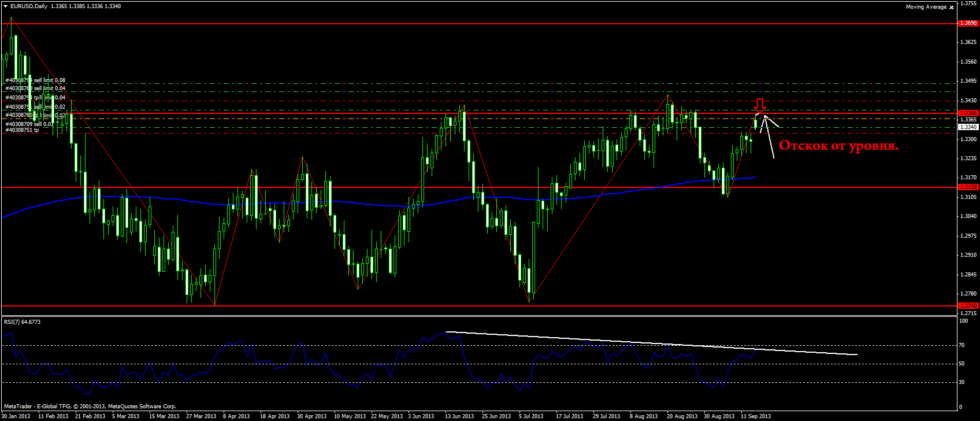
Task: Select order label #40308709 sell 0.01
Action: (29, 124)
